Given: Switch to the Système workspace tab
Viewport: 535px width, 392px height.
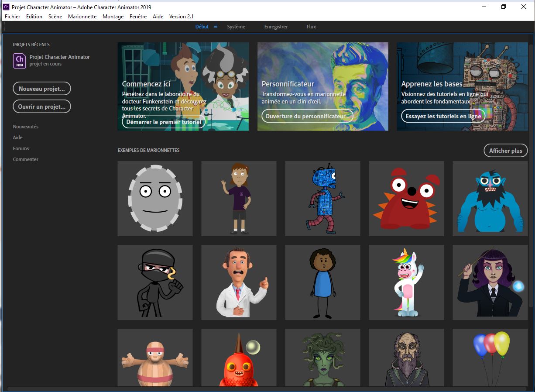Looking at the screenshot, I should pyautogui.click(x=236, y=27).
